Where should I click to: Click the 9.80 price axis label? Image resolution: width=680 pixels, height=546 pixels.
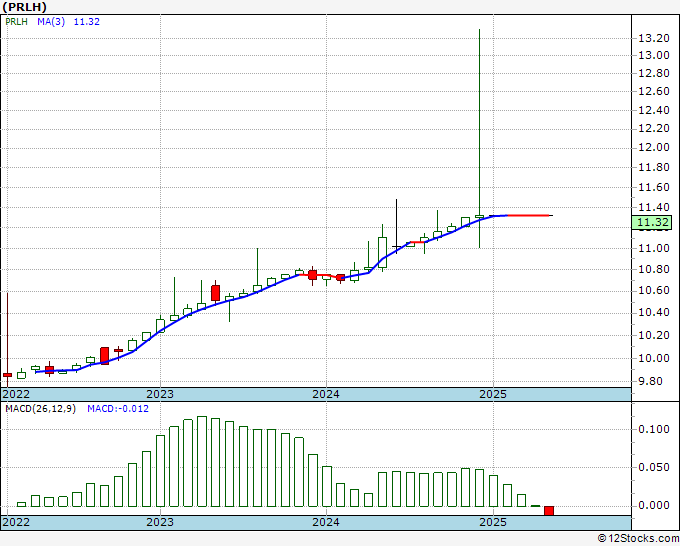[x=650, y=381]
